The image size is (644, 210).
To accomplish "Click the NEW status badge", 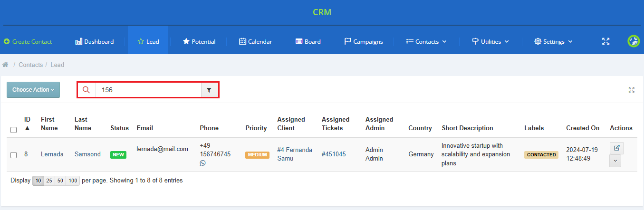I will [x=118, y=155].
